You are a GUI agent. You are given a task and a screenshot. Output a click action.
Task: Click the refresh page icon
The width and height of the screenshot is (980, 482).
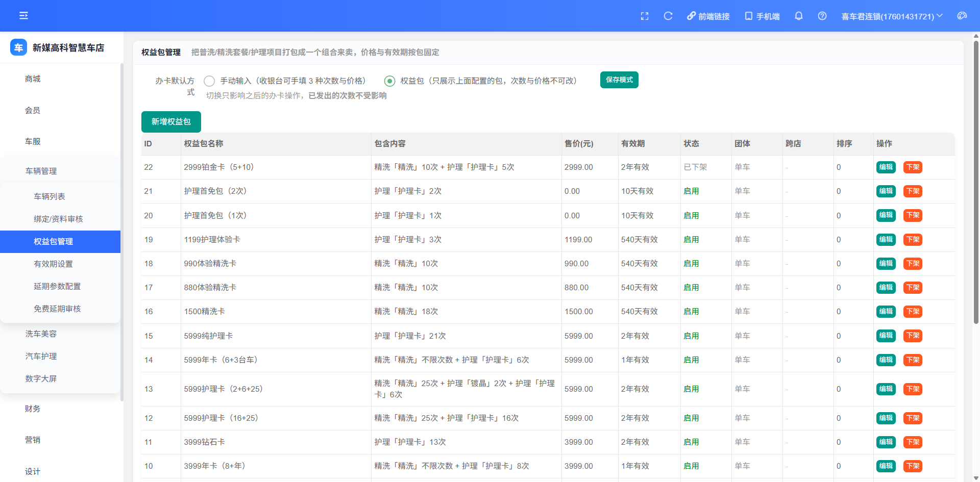[668, 16]
